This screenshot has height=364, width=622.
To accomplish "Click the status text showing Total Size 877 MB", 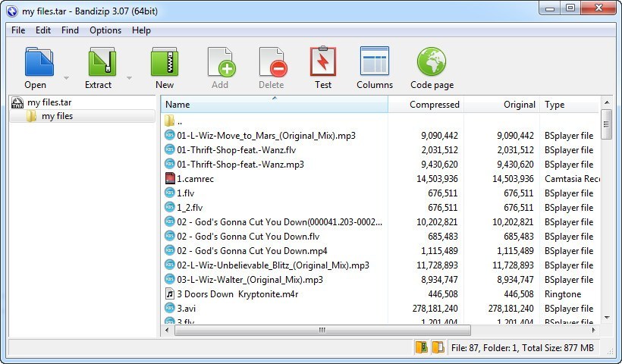I will point(523,348).
